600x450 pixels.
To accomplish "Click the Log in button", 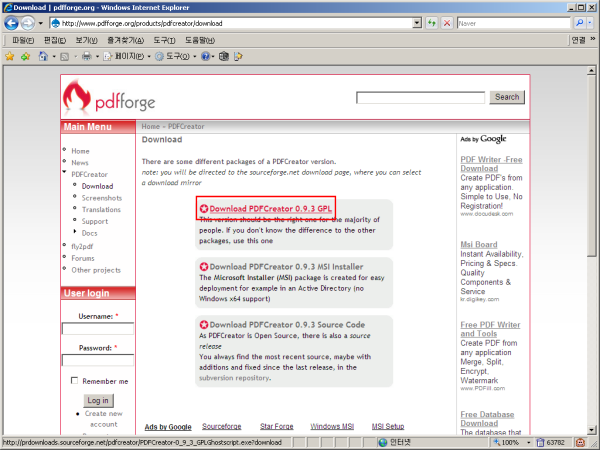I will click(x=98, y=401).
